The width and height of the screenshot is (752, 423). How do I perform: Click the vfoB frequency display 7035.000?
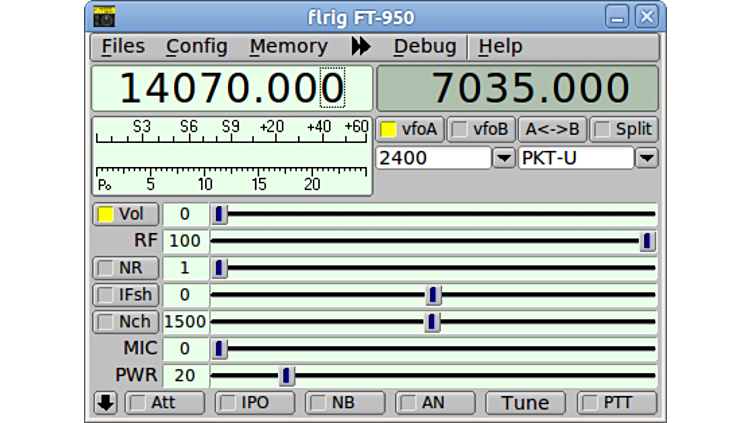click(517, 88)
